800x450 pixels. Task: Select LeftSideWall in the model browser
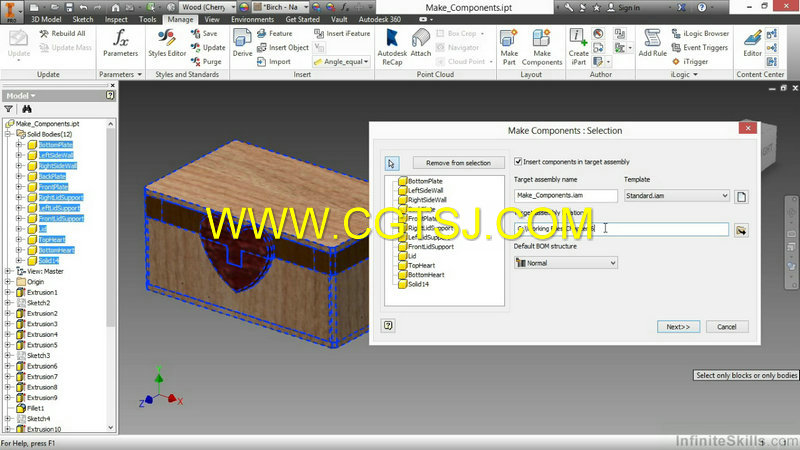point(56,155)
